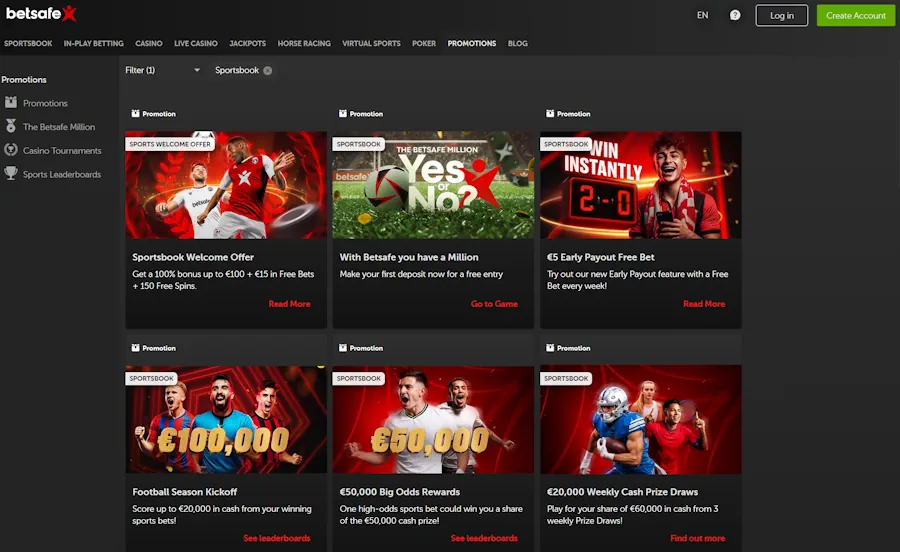Switch to Live Casino section

pos(196,44)
